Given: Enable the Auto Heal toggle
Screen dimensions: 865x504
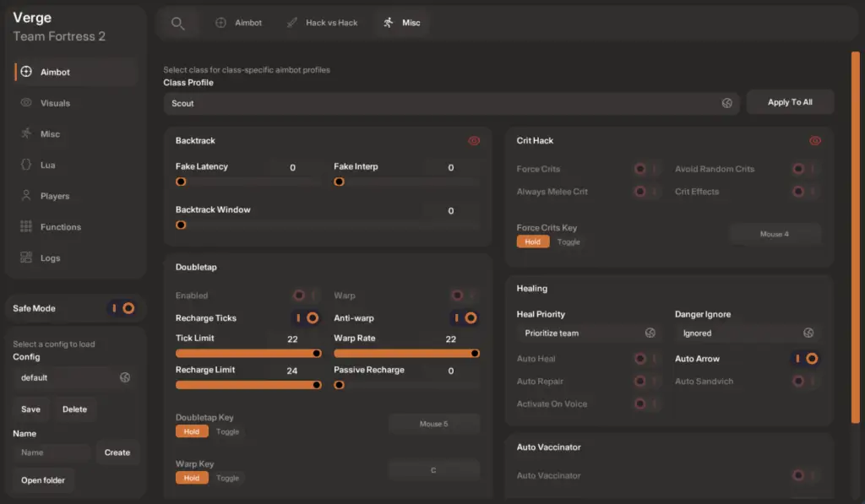Looking at the screenshot, I should 647,359.
